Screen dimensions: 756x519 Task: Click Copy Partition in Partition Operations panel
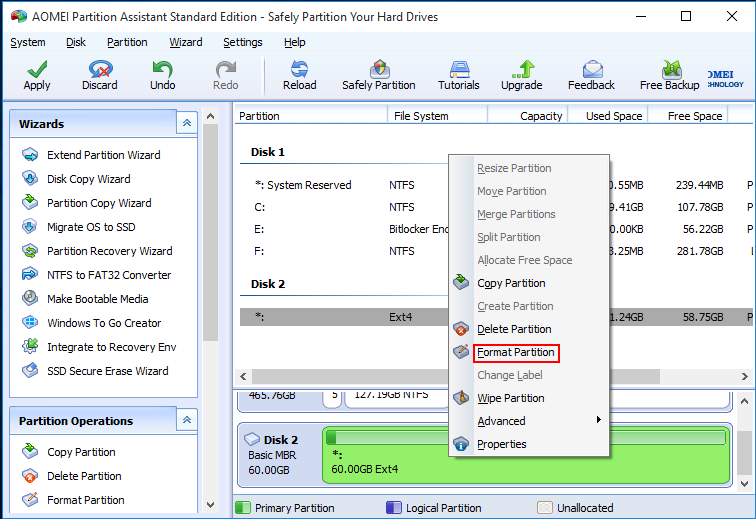point(81,452)
